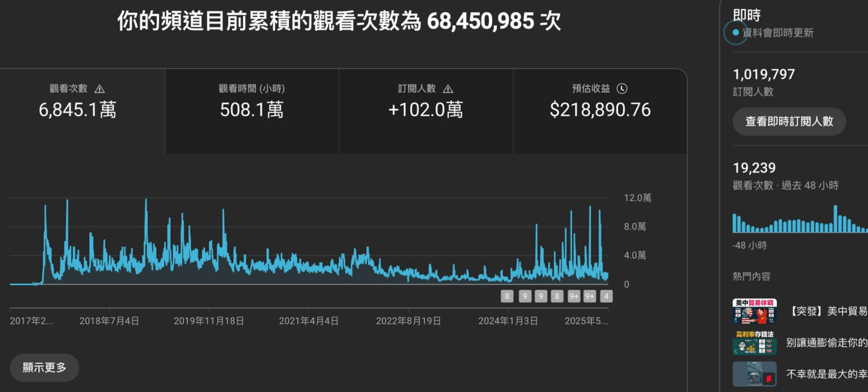Click the 2021年4月4日 axis date
This screenshot has height=392, width=868.
click(x=308, y=321)
